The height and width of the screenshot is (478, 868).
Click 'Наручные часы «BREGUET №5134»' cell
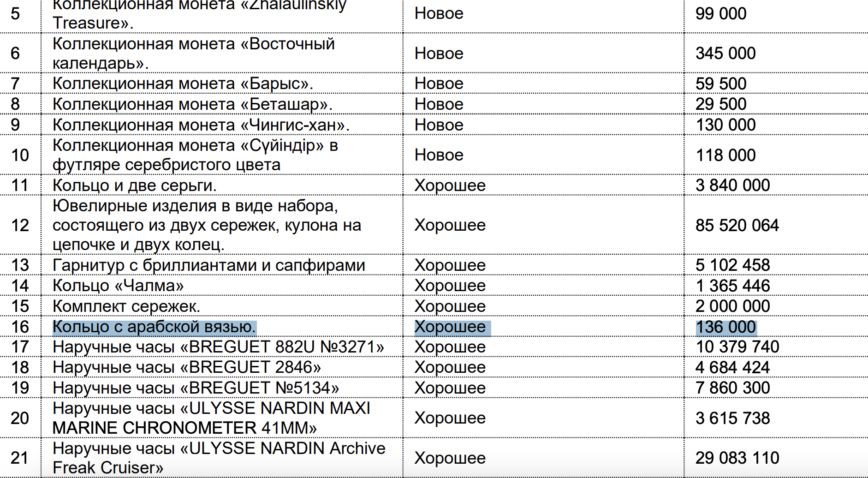[196, 388]
